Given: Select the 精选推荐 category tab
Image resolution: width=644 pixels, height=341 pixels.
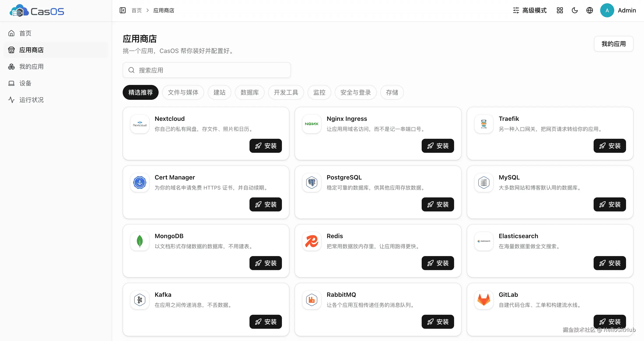Looking at the screenshot, I should tap(140, 92).
